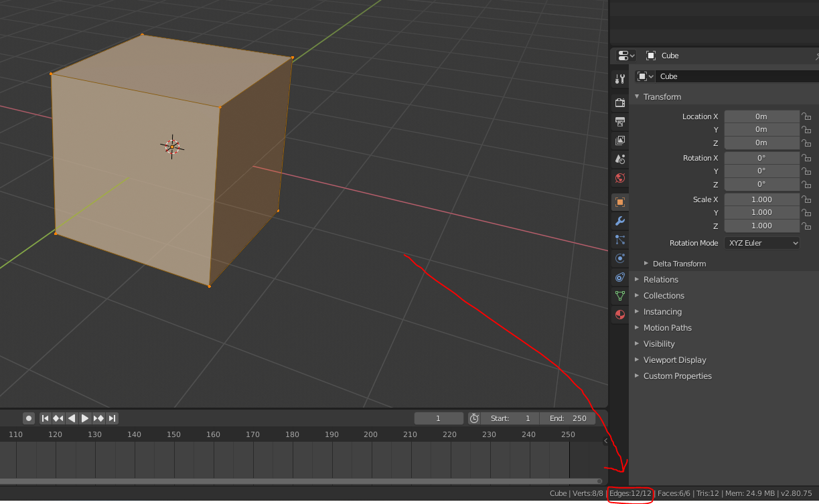The image size is (819, 504).
Task: Select the Object properties tab
Action: pyautogui.click(x=620, y=202)
